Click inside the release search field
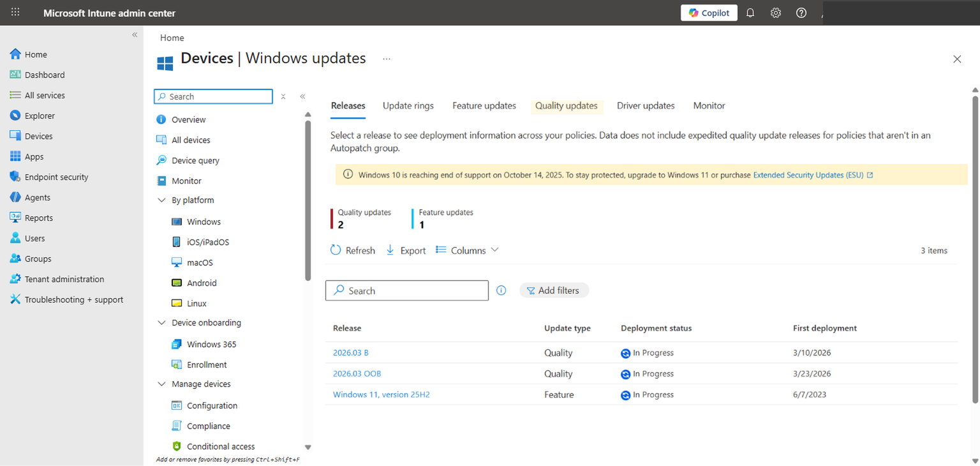This screenshot has height=466, width=980. coord(406,290)
